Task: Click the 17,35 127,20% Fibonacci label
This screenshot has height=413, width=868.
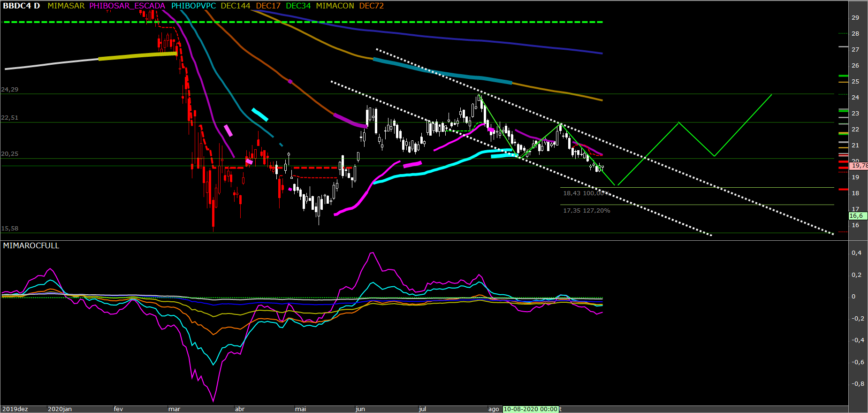Action: (x=586, y=211)
